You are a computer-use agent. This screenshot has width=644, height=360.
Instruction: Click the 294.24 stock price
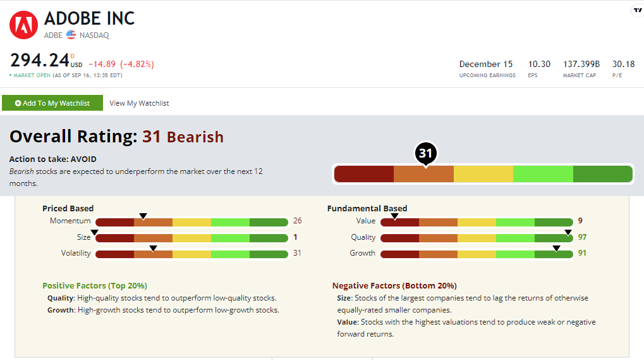[40, 60]
